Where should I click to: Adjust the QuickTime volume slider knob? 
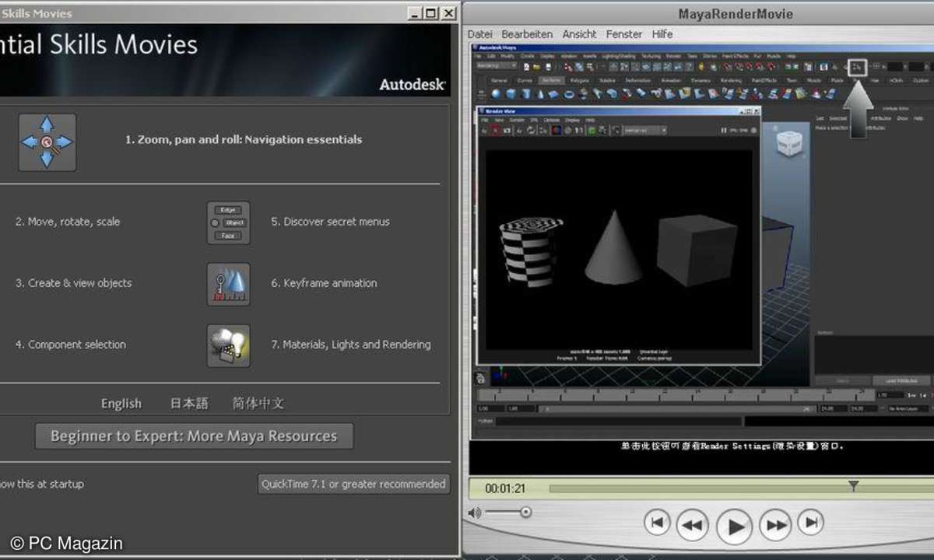pos(526,512)
